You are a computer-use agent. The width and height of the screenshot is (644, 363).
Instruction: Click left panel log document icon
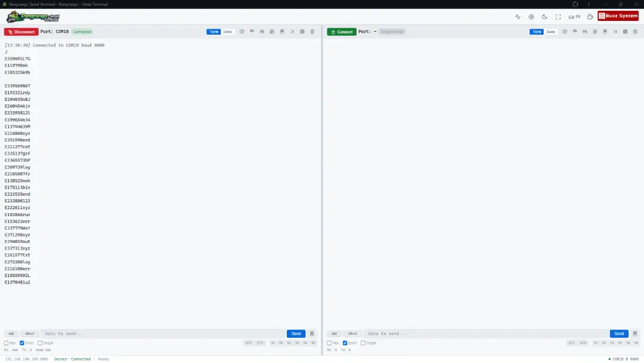click(272, 32)
